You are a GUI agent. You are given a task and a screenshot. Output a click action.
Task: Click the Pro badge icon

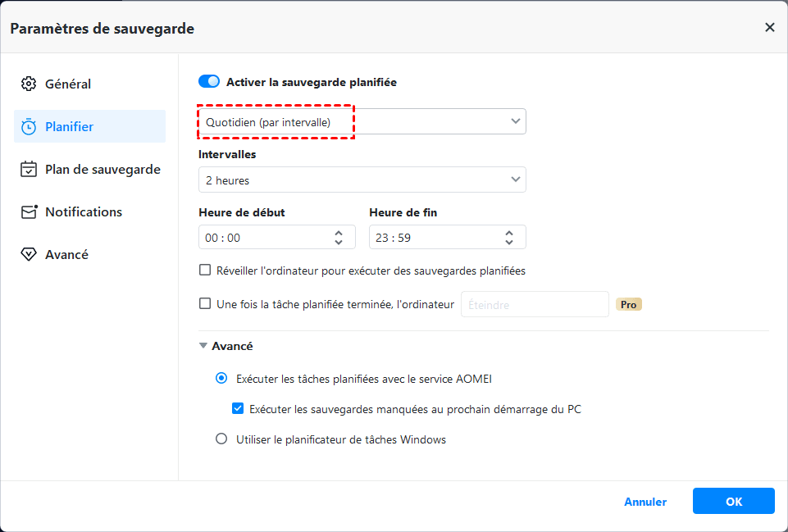coord(628,304)
